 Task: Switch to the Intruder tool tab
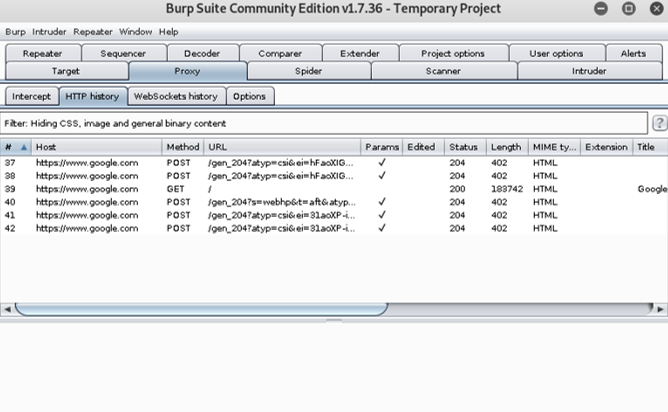tap(589, 71)
